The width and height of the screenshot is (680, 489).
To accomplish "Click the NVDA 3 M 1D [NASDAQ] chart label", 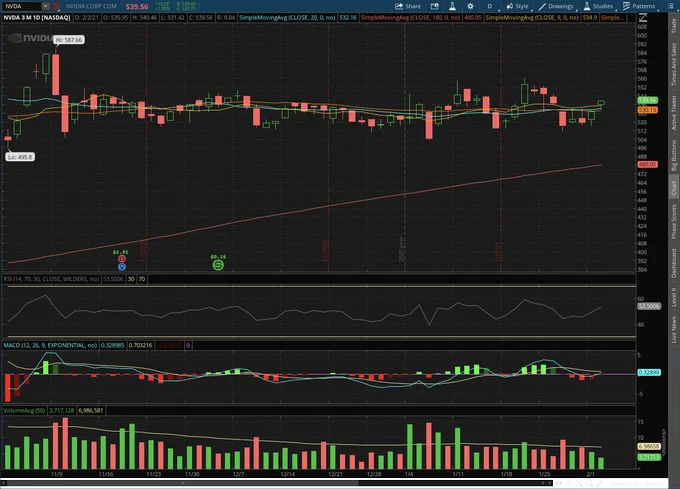I will pos(37,18).
